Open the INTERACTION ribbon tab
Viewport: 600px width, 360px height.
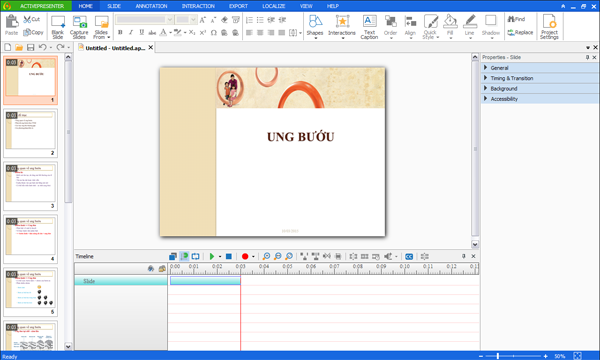pos(198,6)
